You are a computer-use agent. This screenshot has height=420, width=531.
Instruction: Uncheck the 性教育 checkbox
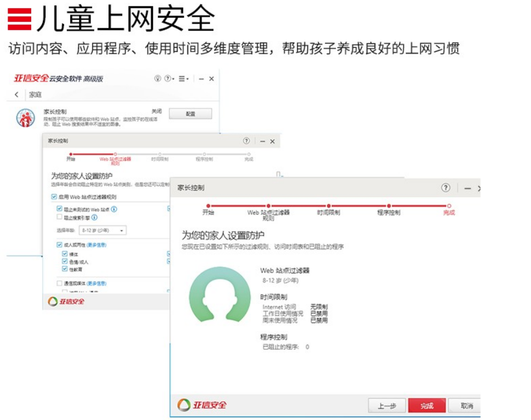pyautogui.click(x=65, y=269)
